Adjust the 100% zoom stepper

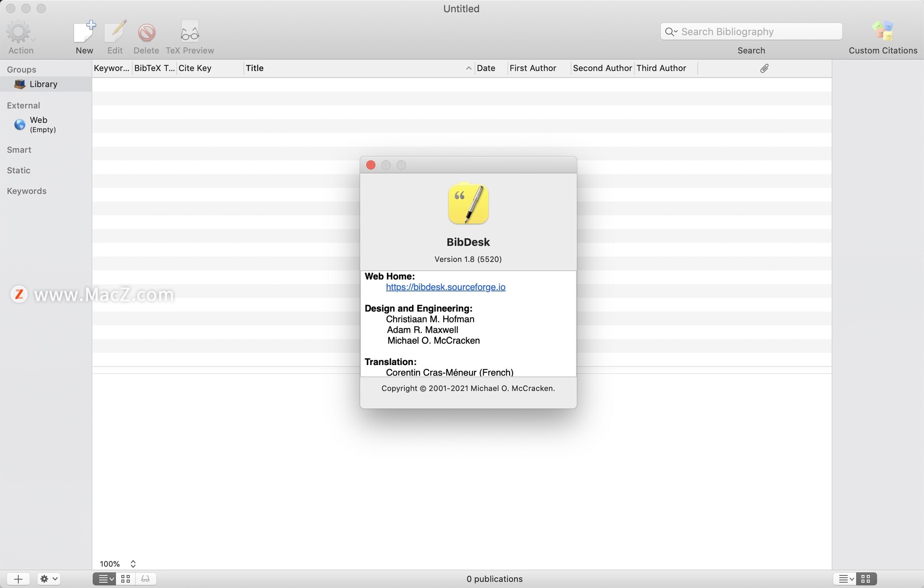click(x=133, y=564)
